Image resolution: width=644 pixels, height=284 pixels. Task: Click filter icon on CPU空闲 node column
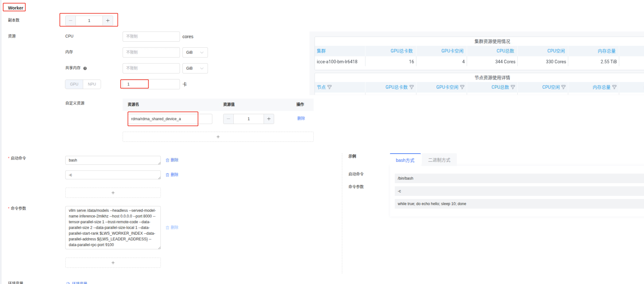click(x=564, y=87)
